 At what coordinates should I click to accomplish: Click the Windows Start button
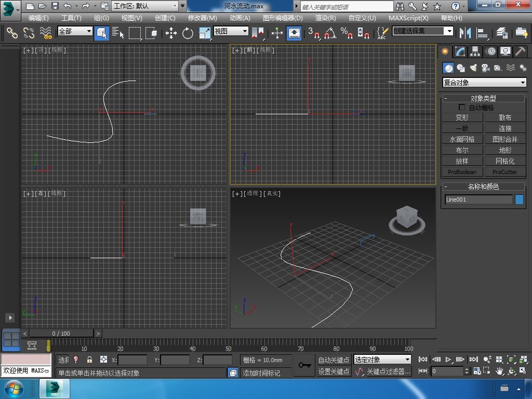(14, 389)
